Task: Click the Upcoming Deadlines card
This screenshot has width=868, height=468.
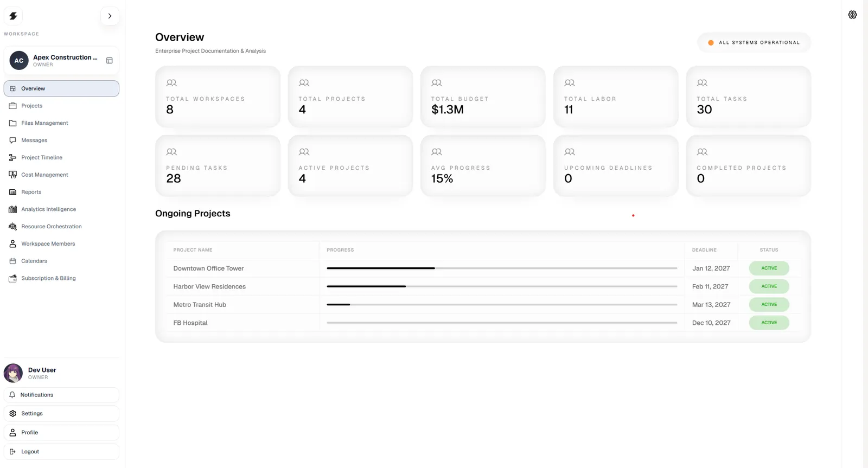Action: (x=616, y=165)
